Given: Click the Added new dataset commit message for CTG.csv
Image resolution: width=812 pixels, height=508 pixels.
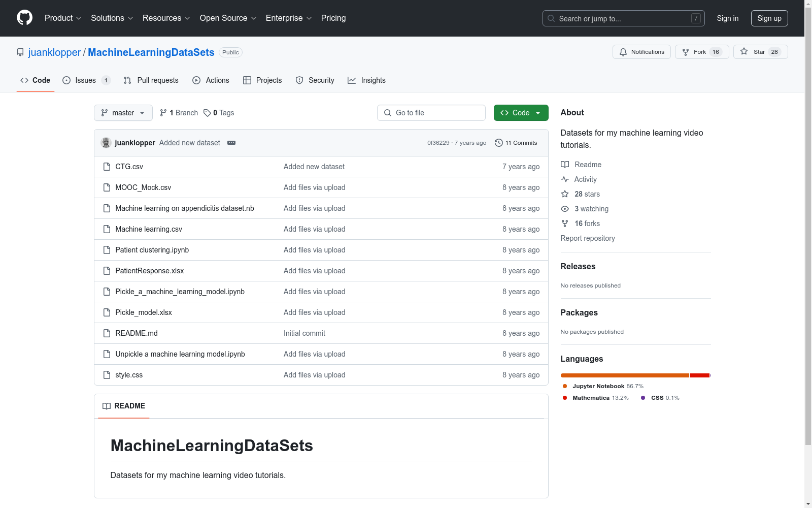Looking at the screenshot, I should click(x=314, y=167).
